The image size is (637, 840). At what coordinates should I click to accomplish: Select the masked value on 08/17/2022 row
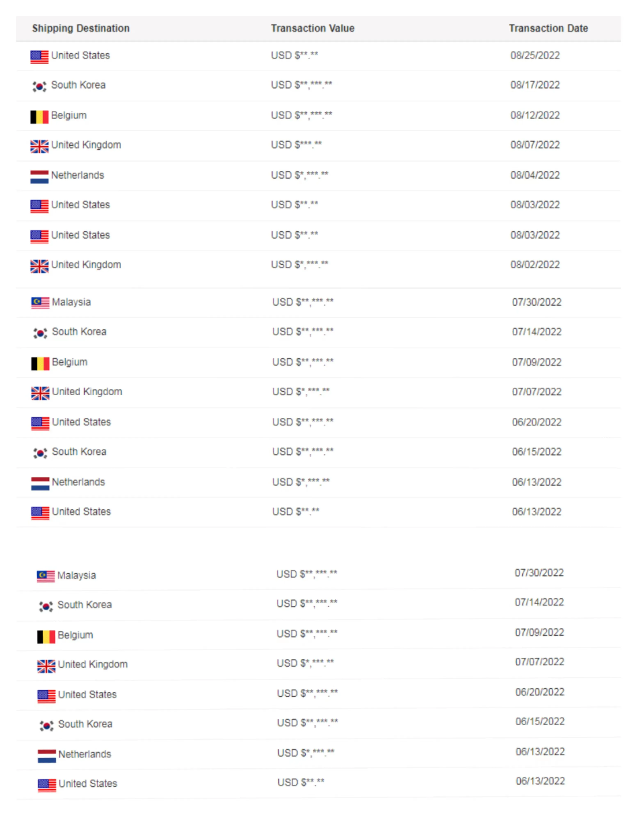pyautogui.click(x=301, y=85)
